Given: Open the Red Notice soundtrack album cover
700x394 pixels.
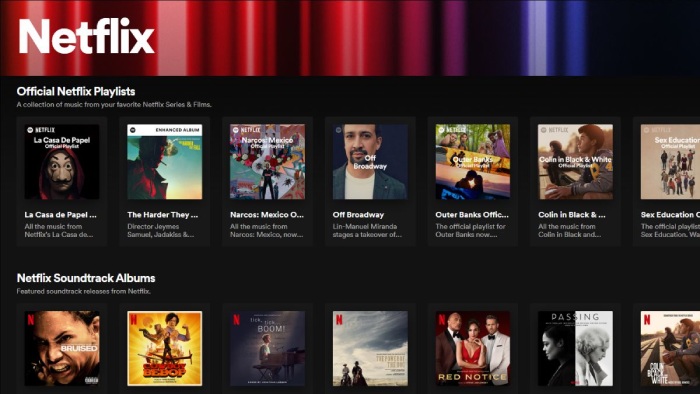Looking at the screenshot, I should pos(473,348).
